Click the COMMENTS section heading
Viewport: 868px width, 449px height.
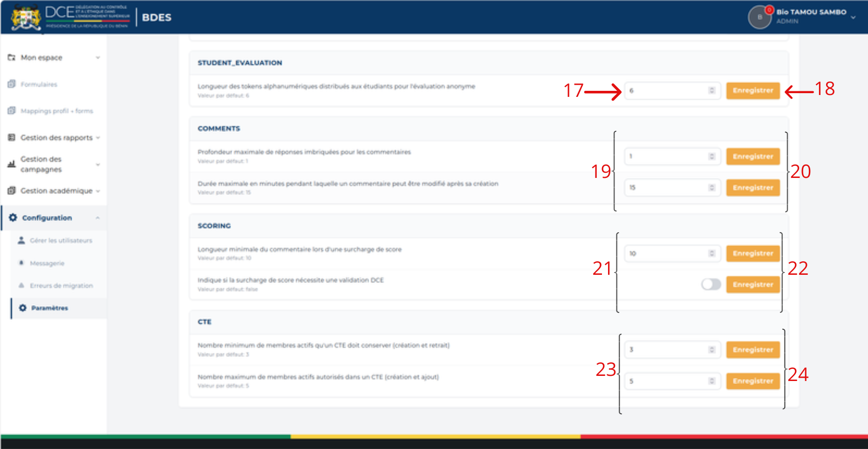[x=219, y=129]
